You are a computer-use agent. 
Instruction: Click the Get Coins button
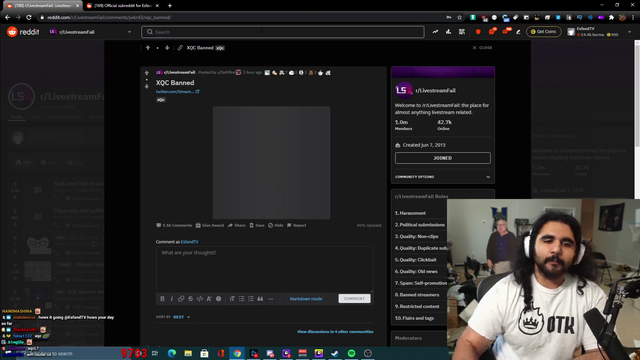coord(544,31)
